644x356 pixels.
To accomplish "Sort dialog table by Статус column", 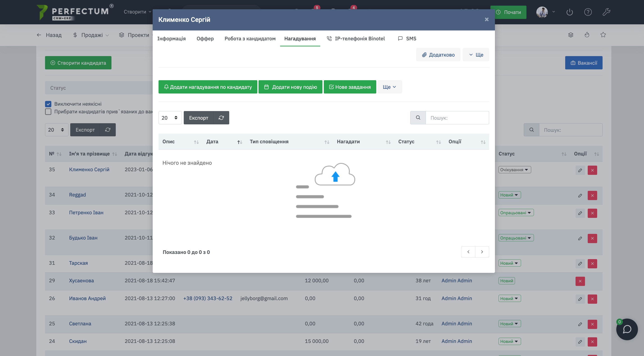I will 420,142.
